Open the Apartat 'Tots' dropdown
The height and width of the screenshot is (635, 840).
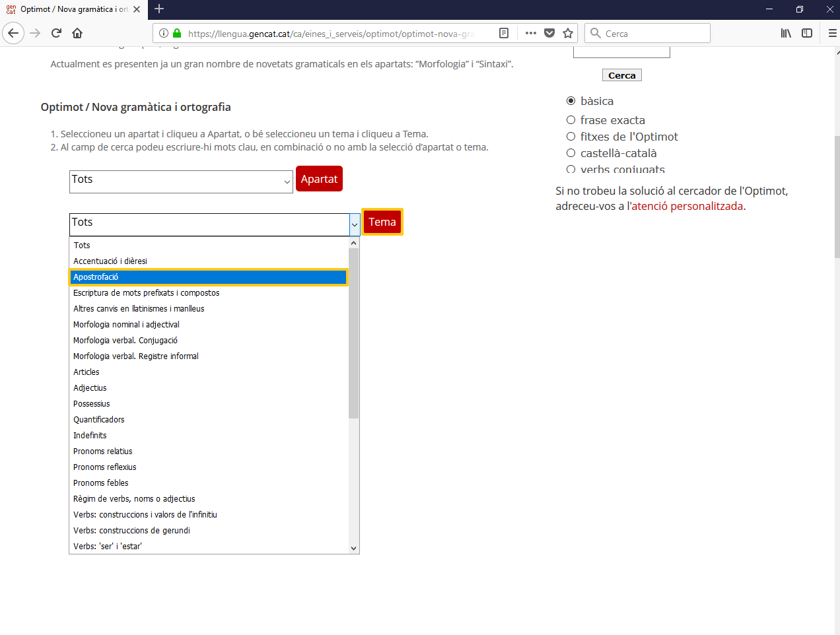pos(181,182)
